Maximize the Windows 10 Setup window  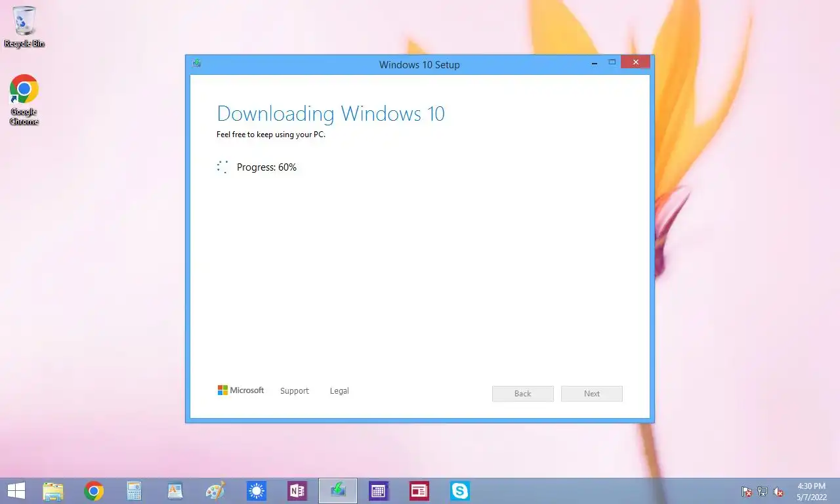[x=612, y=62]
